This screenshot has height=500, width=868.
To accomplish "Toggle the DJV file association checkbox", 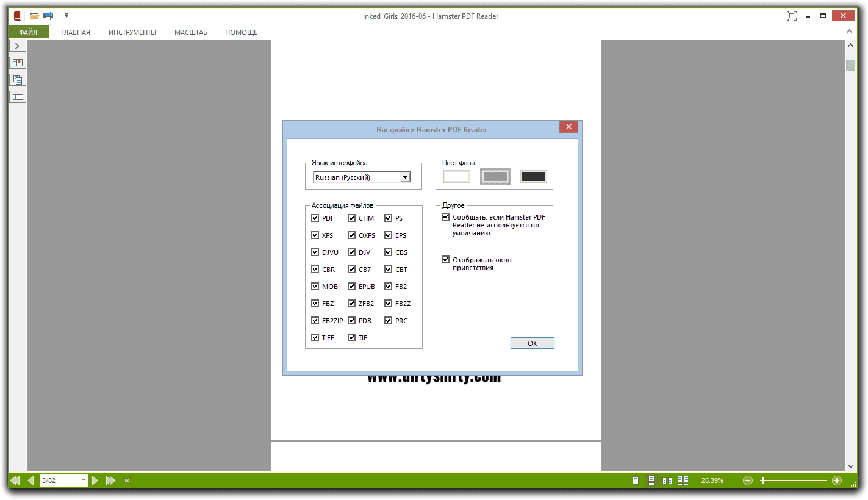I will pyautogui.click(x=352, y=252).
